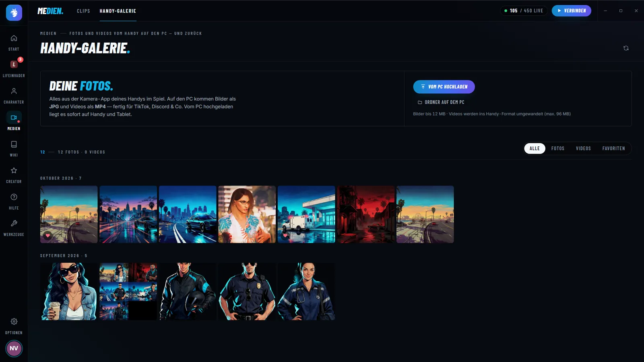Open the Creator star icon
The width and height of the screenshot is (644, 362).
coord(14,175)
